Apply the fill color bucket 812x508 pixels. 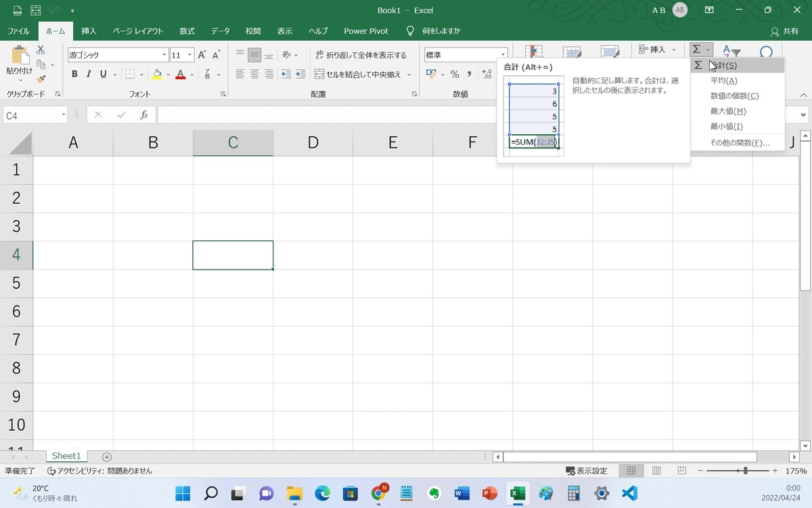[x=156, y=75]
